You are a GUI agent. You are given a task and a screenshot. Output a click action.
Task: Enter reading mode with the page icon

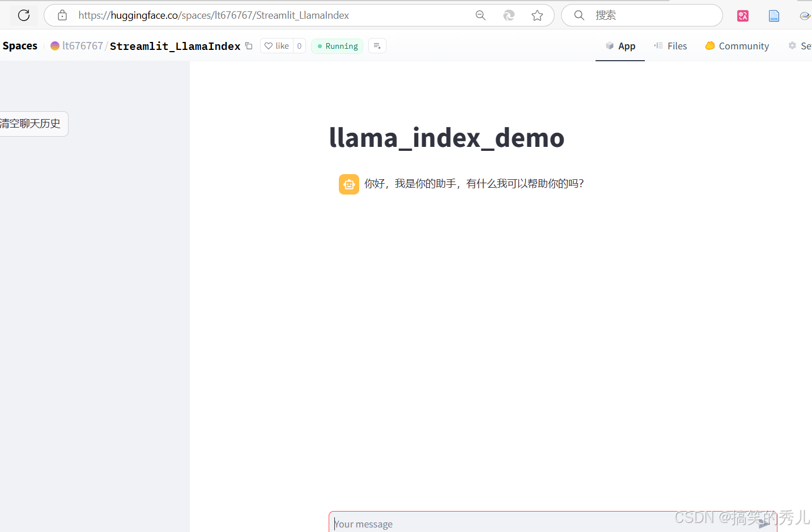pyautogui.click(x=773, y=15)
